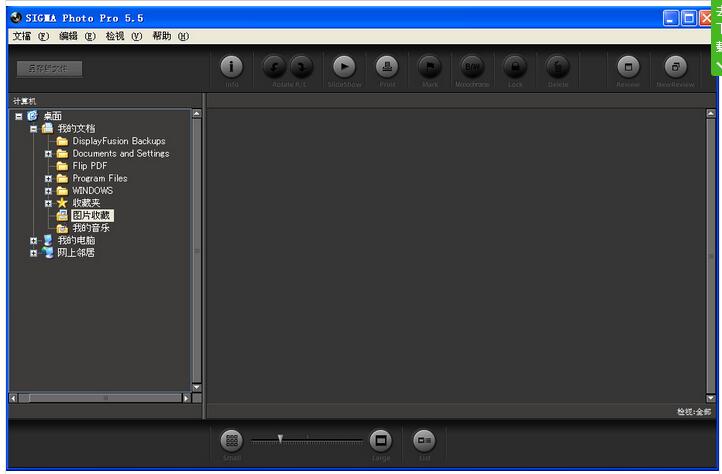Click the Delete trash icon

[x=558, y=67]
